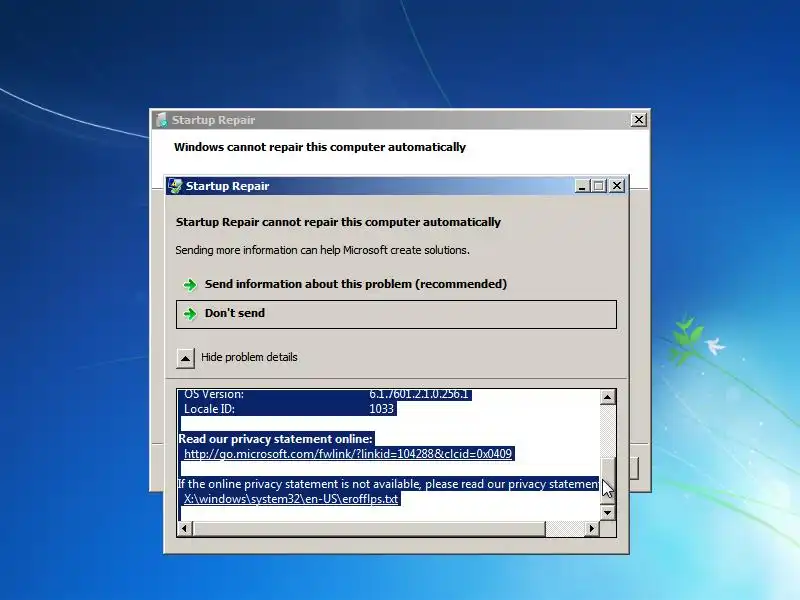Collapse details with Hide problem details arrow
This screenshot has height=600, width=800.
[185, 358]
